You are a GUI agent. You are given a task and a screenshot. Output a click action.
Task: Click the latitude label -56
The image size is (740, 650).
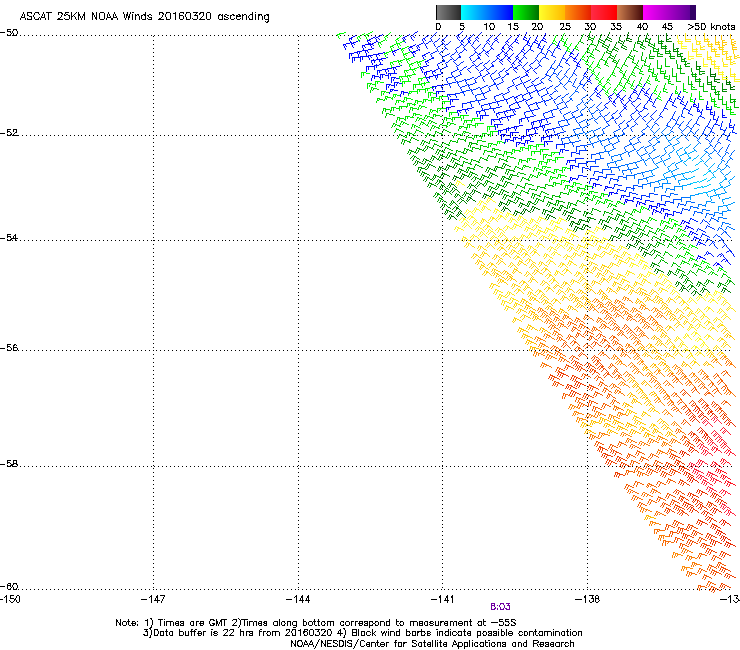pos(9,348)
